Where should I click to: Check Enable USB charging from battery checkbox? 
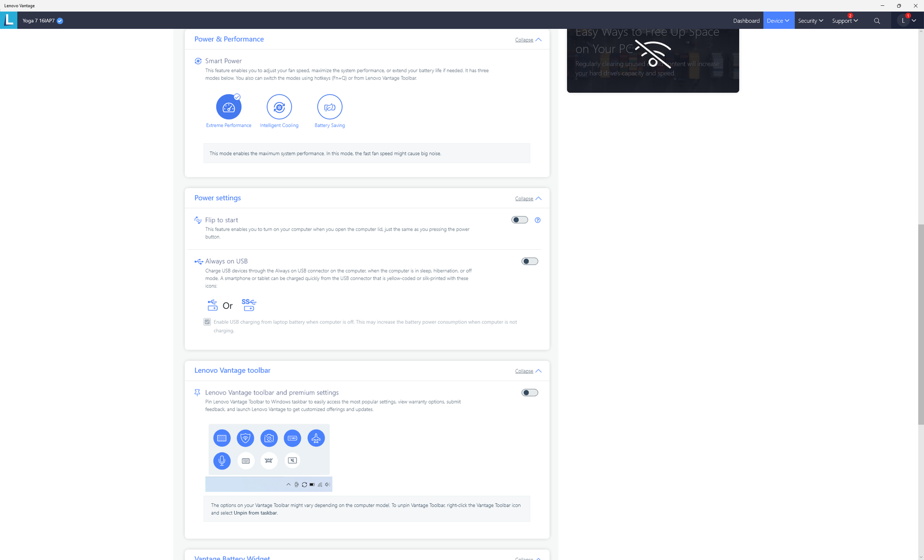[207, 322]
